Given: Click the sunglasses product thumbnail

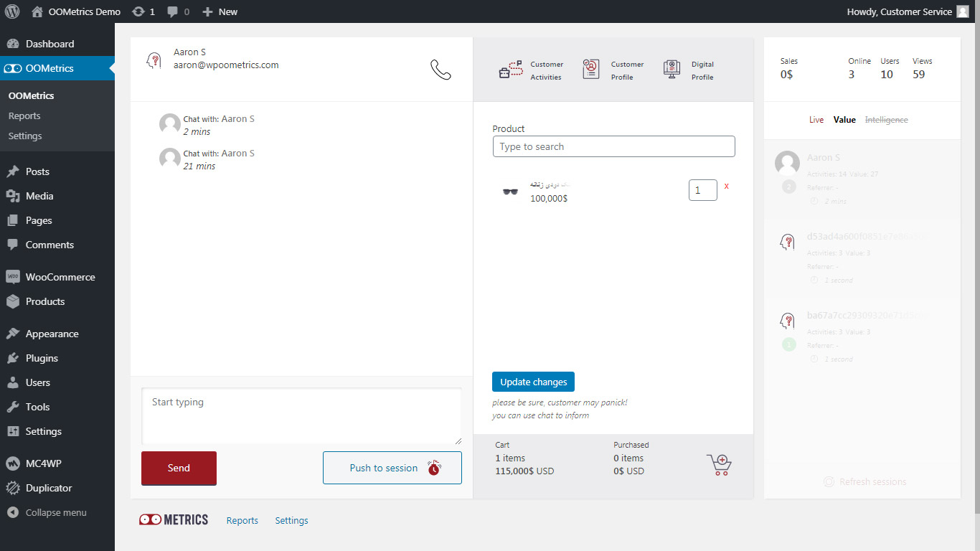Looking at the screenshot, I should click(x=510, y=192).
